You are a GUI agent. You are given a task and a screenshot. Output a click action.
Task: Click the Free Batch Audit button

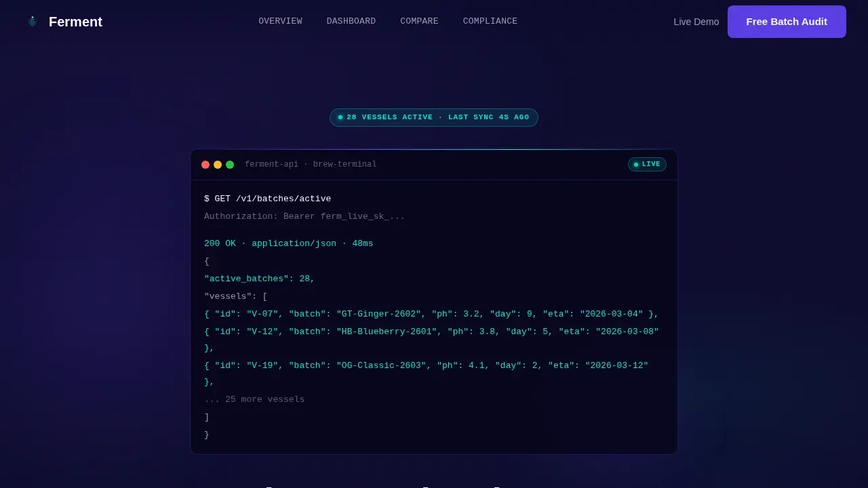pos(787,22)
